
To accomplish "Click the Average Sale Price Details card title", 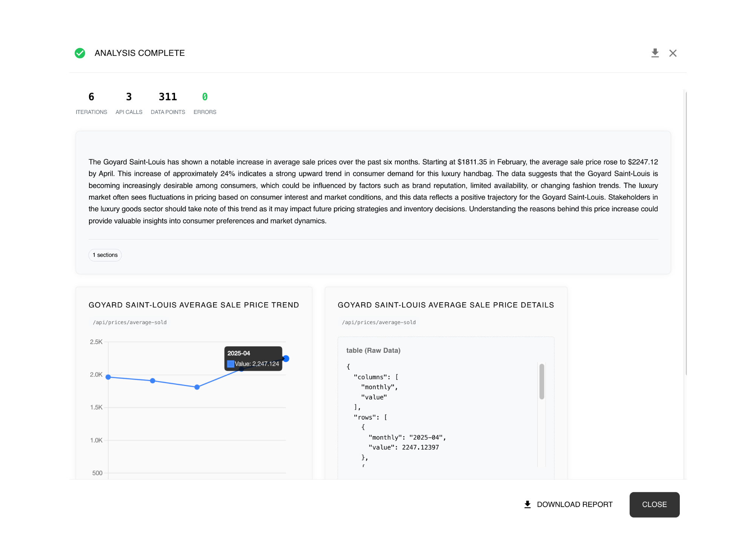I will (446, 305).
